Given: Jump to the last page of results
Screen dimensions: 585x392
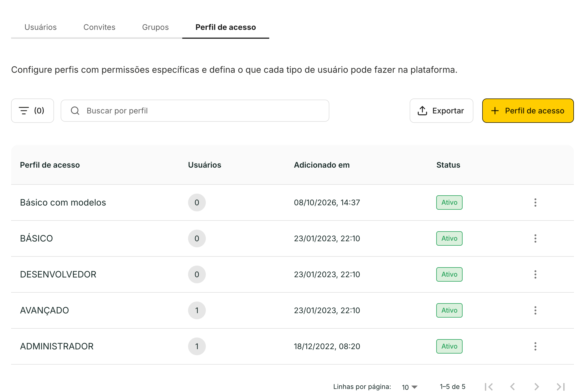Looking at the screenshot, I should pos(561,387).
